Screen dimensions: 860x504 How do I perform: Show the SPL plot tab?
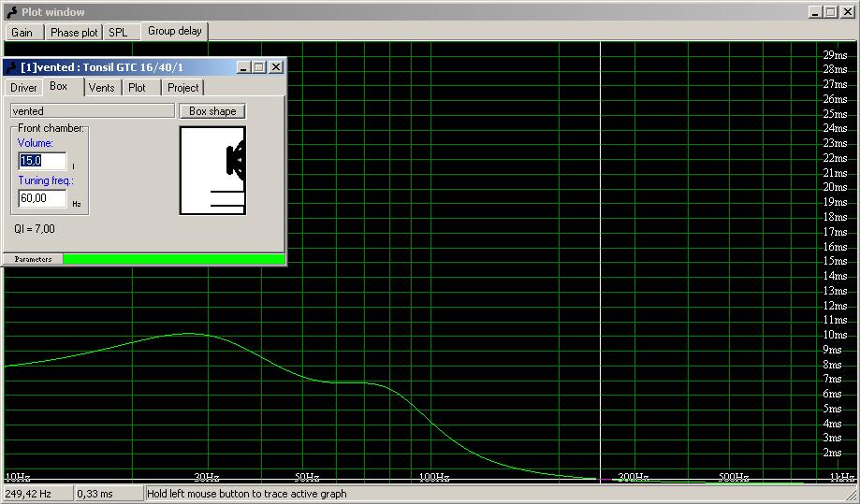pyautogui.click(x=118, y=32)
